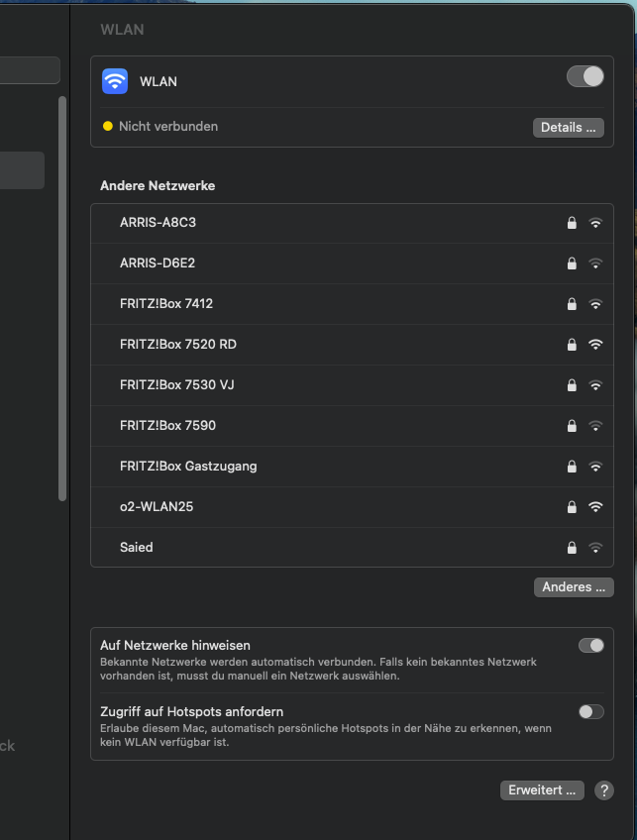Click the blue WLAN icon

click(115, 81)
